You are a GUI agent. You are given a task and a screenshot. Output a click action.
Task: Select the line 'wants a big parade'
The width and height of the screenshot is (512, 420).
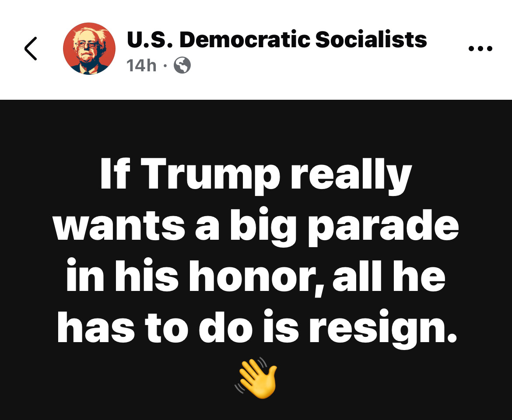tap(256, 225)
